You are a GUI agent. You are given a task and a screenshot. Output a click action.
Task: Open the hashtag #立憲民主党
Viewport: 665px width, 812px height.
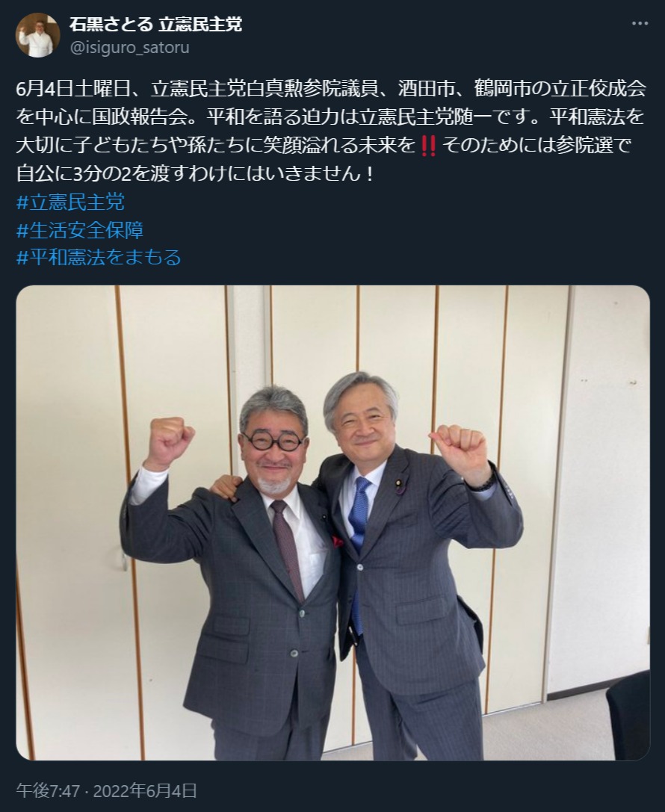tap(70, 202)
